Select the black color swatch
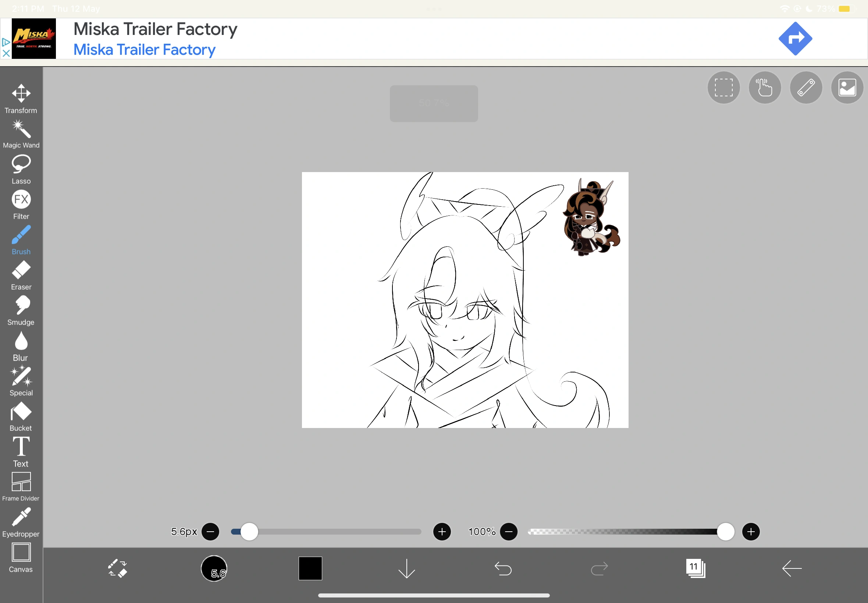The image size is (868, 603). pyautogui.click(x=310, y=568)
